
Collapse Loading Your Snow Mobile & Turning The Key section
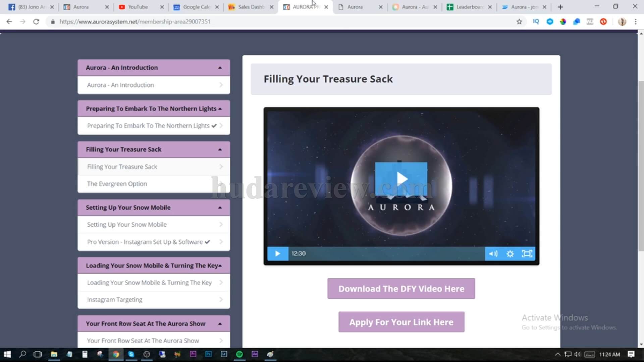click(154, 265)
